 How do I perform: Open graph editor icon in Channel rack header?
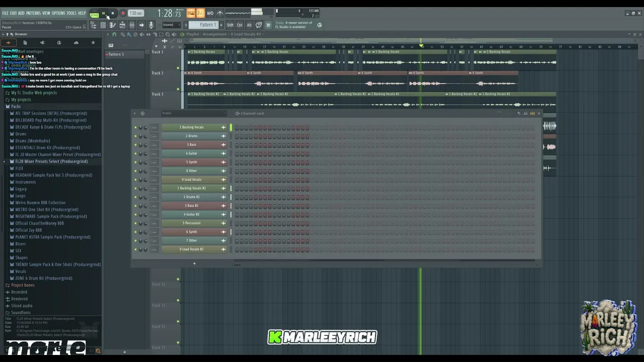526,114
